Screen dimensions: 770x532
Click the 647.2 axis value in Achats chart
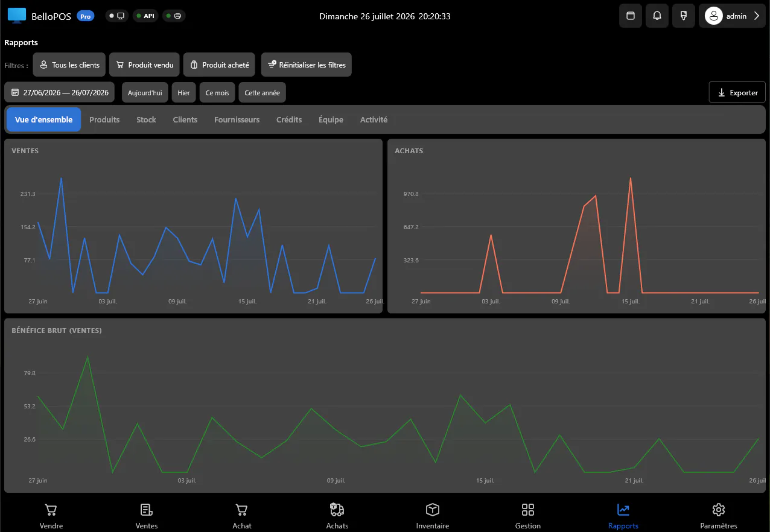[x=410, y=227]
